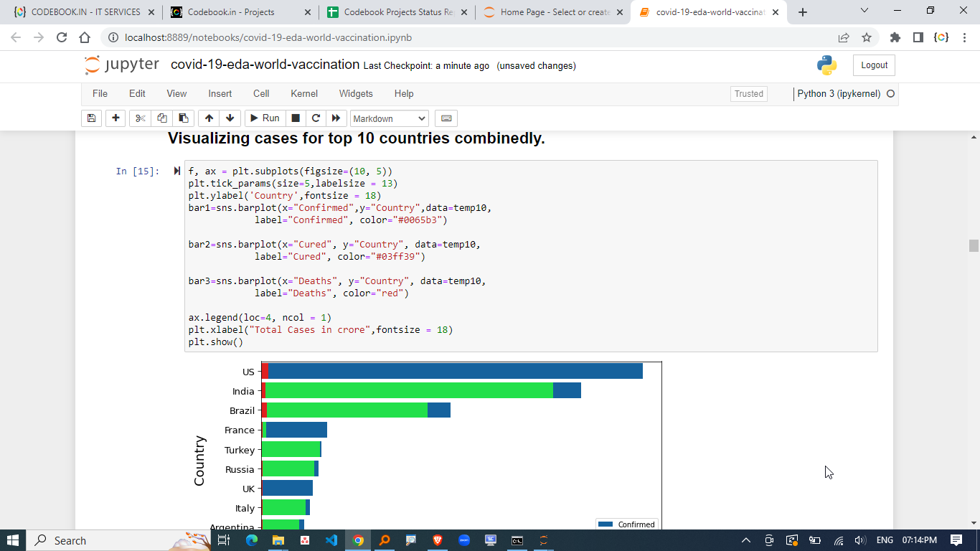The height and width of the screenshot is (551, 980).
Task: Restart kernel and rerun all cells
Action: [x=335, y=118]
